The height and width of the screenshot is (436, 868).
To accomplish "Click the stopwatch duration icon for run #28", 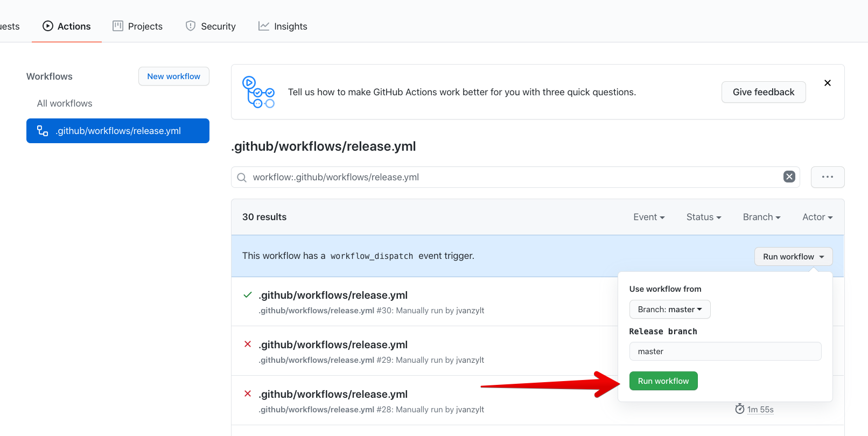I will [740, 409].
